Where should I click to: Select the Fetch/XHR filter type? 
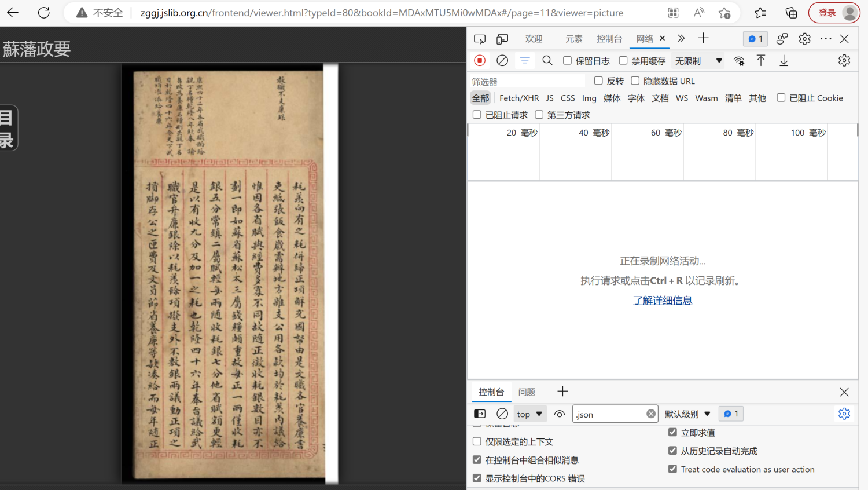pyautogui.click(x=518, y=98)
